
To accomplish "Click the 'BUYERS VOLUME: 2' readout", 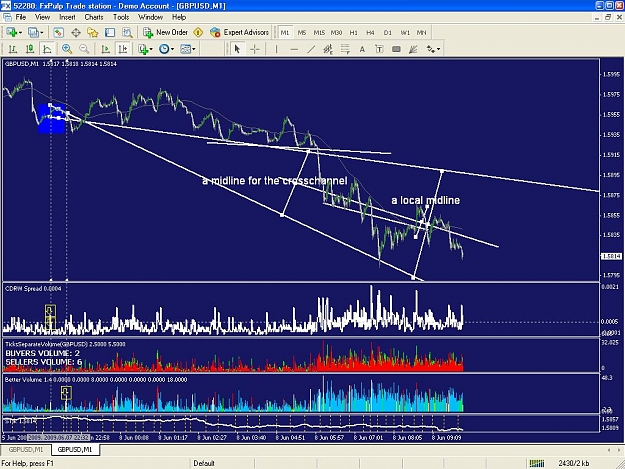I will coord(43,353).
